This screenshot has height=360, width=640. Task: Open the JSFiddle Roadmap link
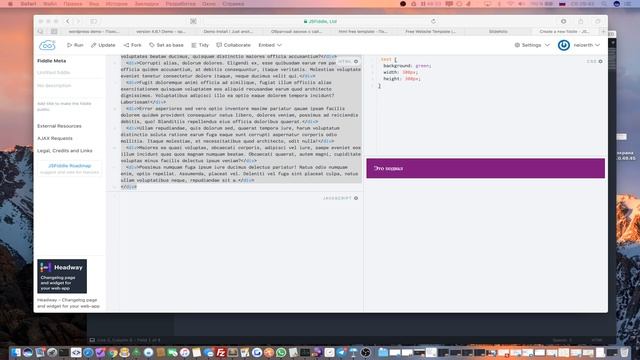coord(69,166)
